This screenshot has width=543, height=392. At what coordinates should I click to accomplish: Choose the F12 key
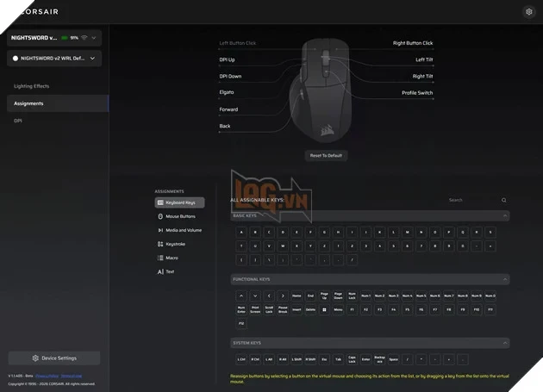[x=241, y=324]
